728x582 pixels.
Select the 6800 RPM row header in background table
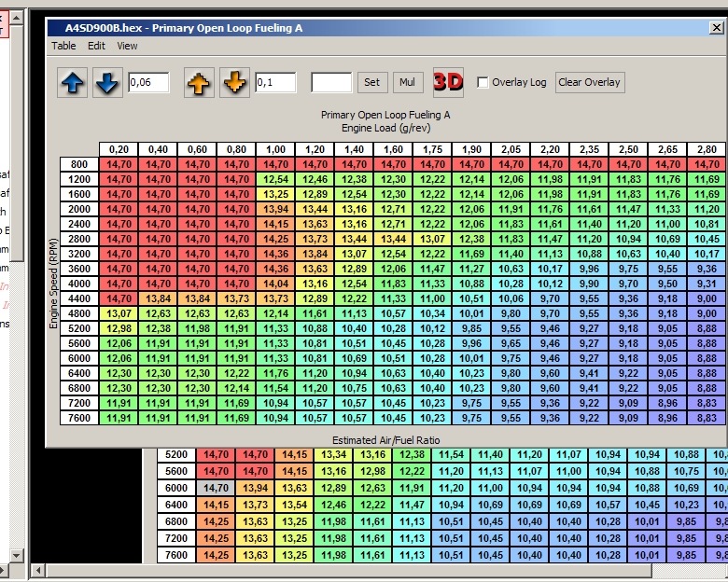click(x=176, y=521)
